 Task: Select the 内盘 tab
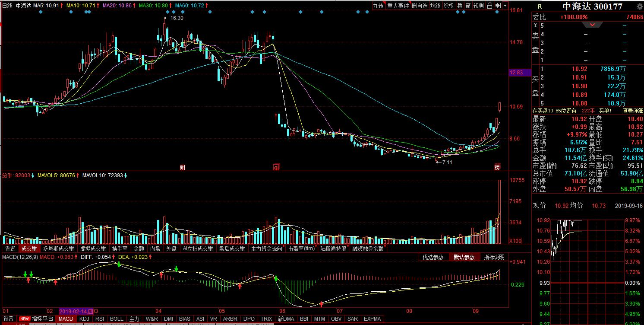pyautogui.click(x=155, y=249)
